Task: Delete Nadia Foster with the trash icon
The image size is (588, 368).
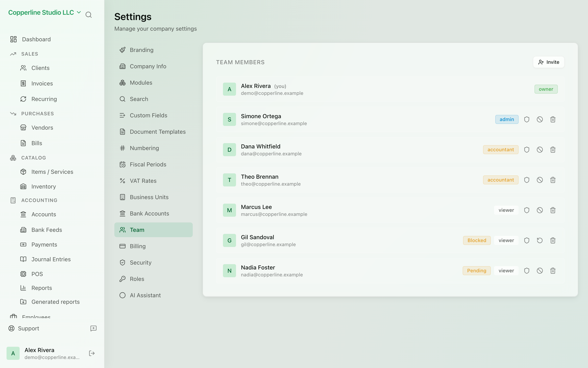Action: [x=553, y=271]
